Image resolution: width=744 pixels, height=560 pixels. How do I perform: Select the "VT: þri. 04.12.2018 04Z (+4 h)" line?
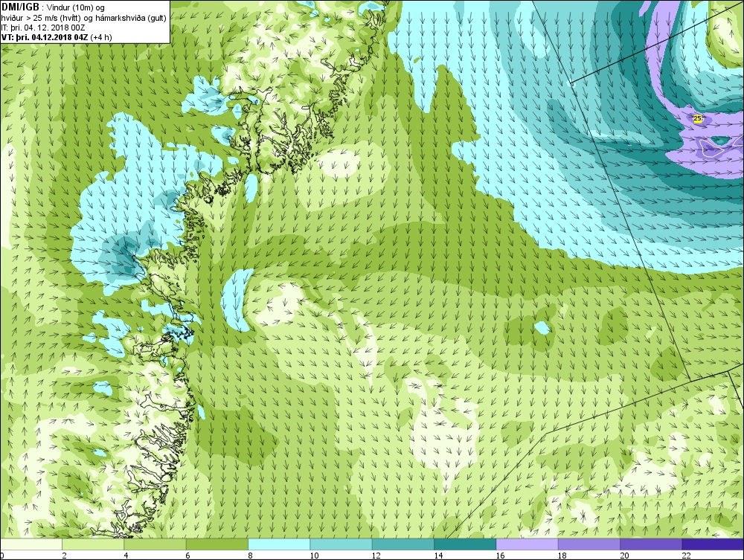coord(57,37)
